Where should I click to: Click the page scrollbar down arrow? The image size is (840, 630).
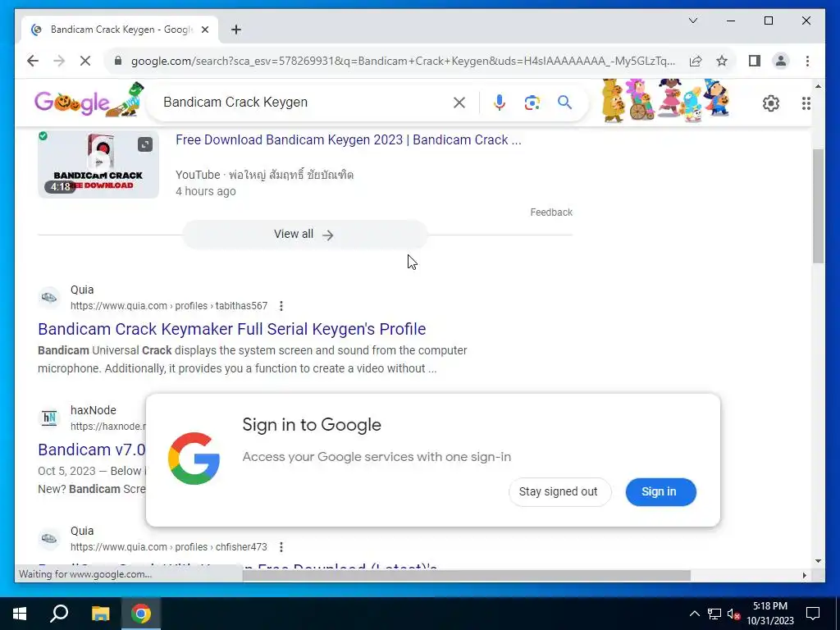coord(818,561)
